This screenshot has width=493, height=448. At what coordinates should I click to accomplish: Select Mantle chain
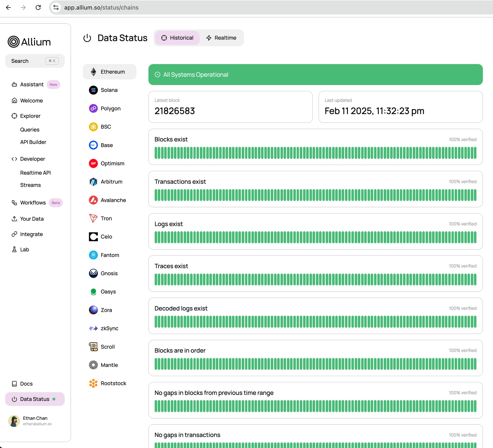click(109, 365)
